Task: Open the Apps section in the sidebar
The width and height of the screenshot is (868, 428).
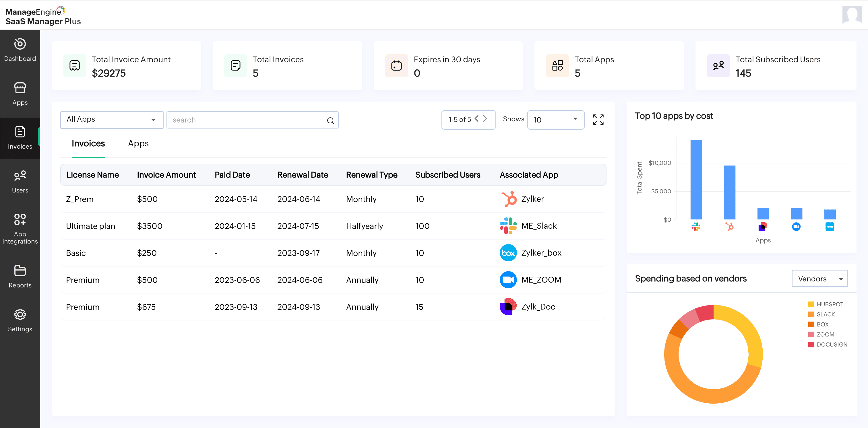Action: point(20,94)
